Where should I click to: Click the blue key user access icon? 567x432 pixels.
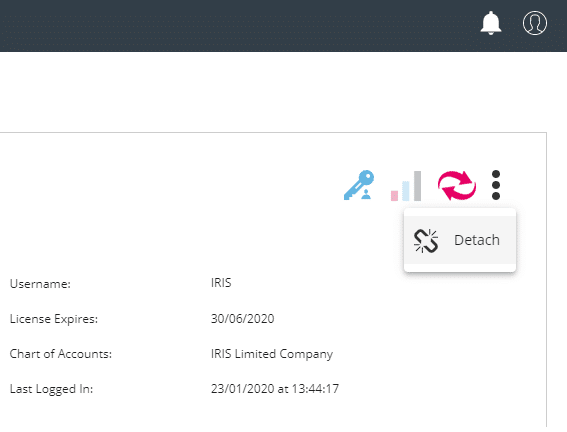(359, 185)
